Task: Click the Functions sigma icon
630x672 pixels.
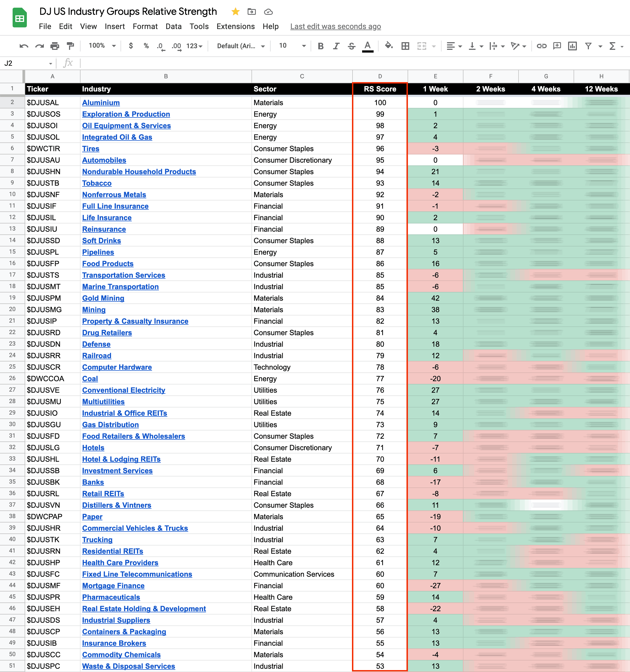Action: click(x=612, y=46)
